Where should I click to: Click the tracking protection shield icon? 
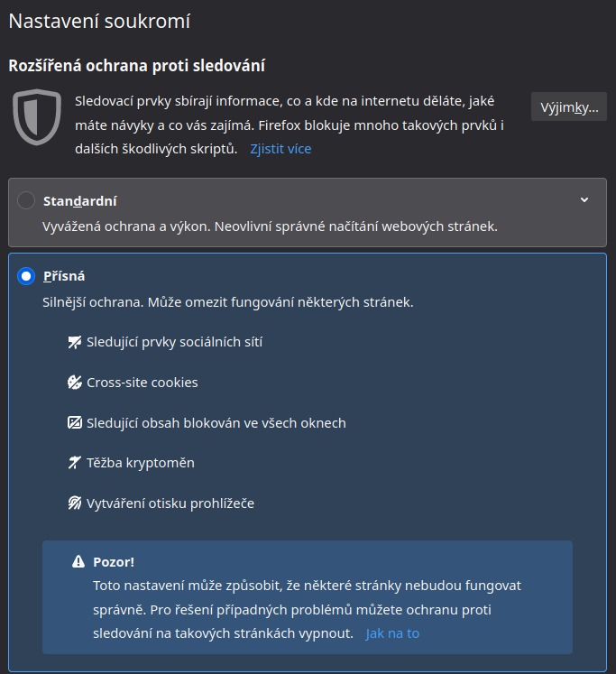coord(37,116)
